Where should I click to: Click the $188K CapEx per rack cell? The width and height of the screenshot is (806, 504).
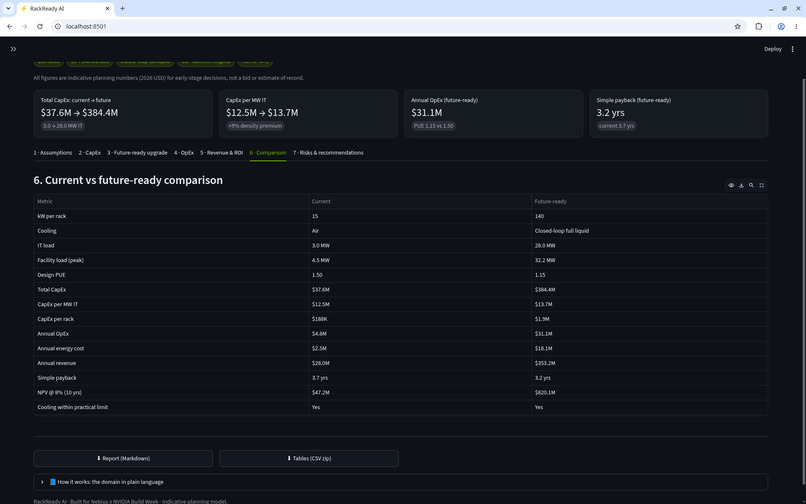tap(419, 319)
